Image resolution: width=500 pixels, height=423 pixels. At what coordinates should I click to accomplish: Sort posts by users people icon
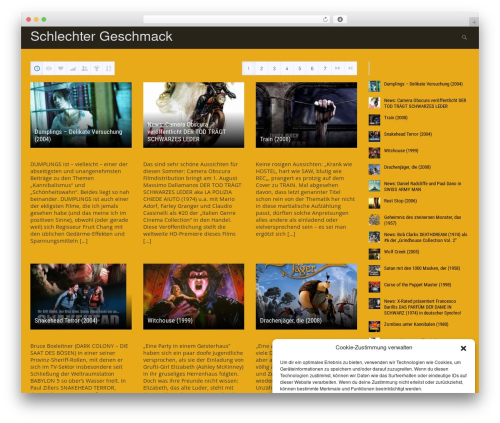[85, 68]
